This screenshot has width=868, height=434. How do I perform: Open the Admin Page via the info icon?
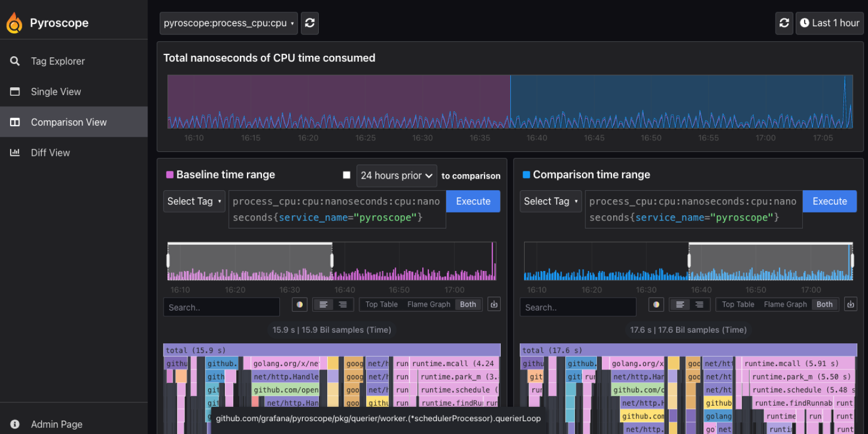point(14,424)
